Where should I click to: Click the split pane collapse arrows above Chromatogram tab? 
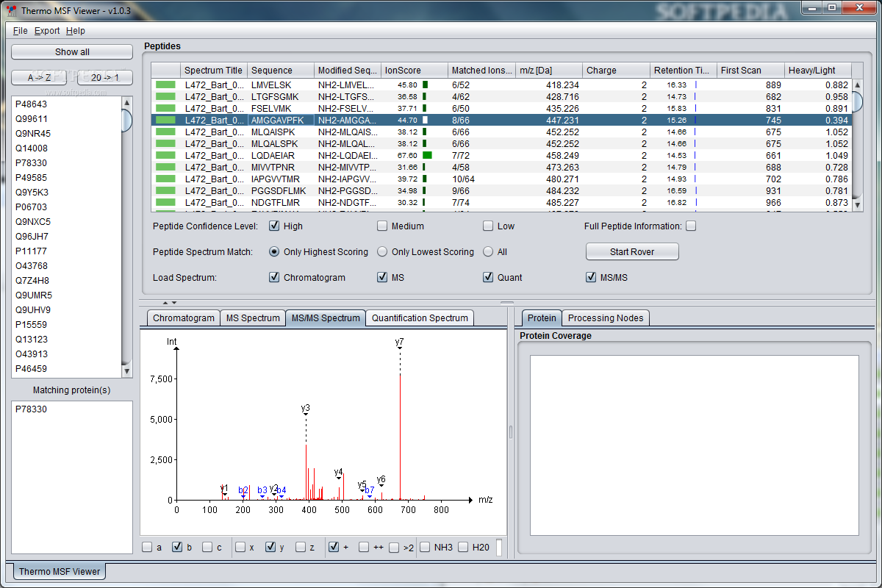point(169,302)
